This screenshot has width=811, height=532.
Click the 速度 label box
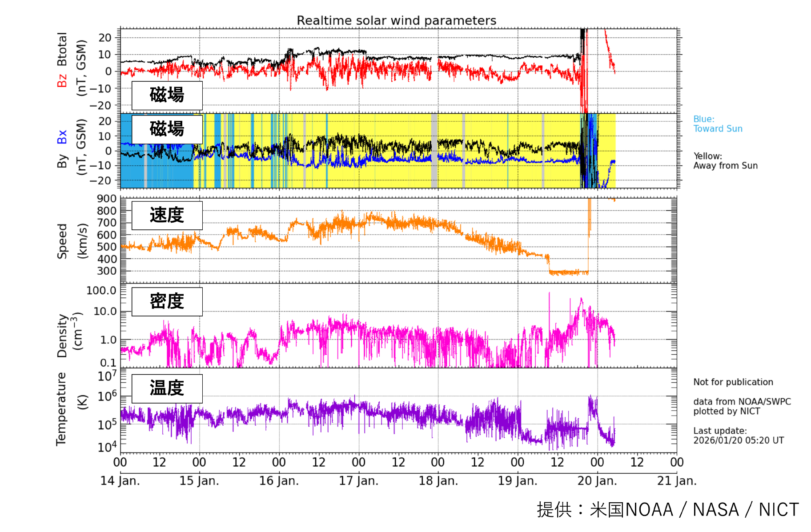pos(167,215)
